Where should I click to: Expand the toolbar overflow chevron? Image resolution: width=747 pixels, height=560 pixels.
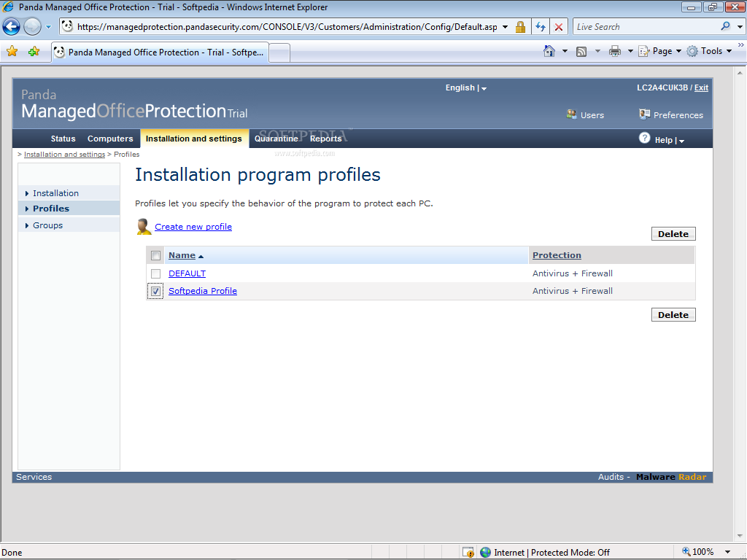(x=741, y=45)
